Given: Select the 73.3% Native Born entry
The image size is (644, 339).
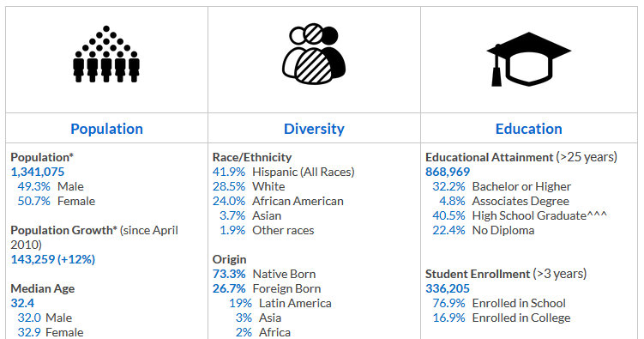Looking at the screenshot, I should pyautogui.click(x=264, y=274).
